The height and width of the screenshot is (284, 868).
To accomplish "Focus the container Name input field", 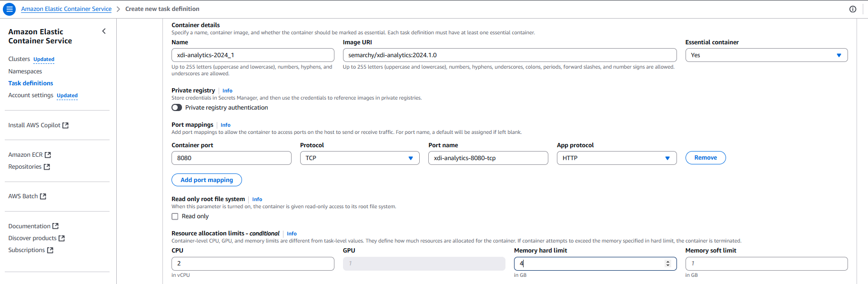I will point(252,55).
